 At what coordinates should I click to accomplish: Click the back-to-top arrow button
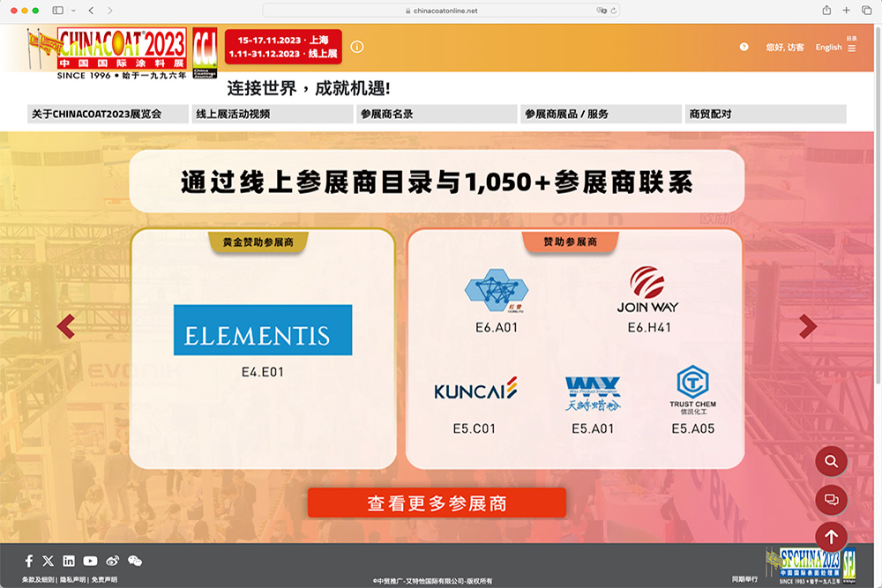tap(832, 537)
